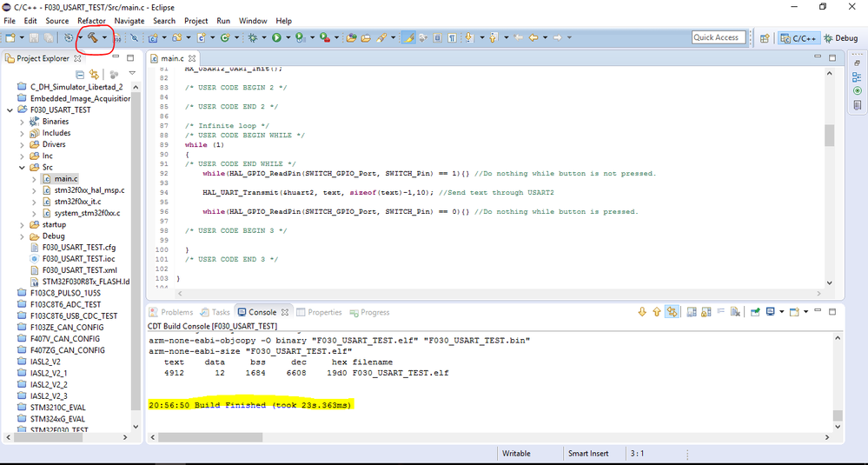
Task: Click the Open Type icon
Action: tap(351, 37)
